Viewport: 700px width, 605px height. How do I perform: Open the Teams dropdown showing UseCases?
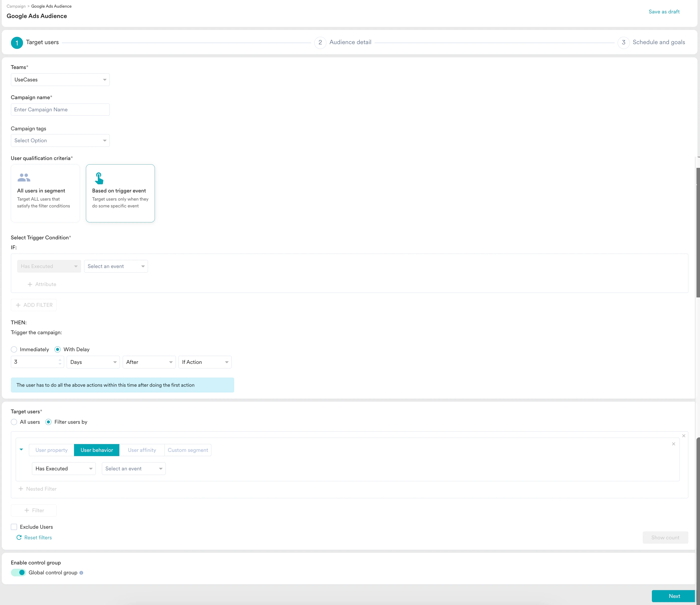60,80
